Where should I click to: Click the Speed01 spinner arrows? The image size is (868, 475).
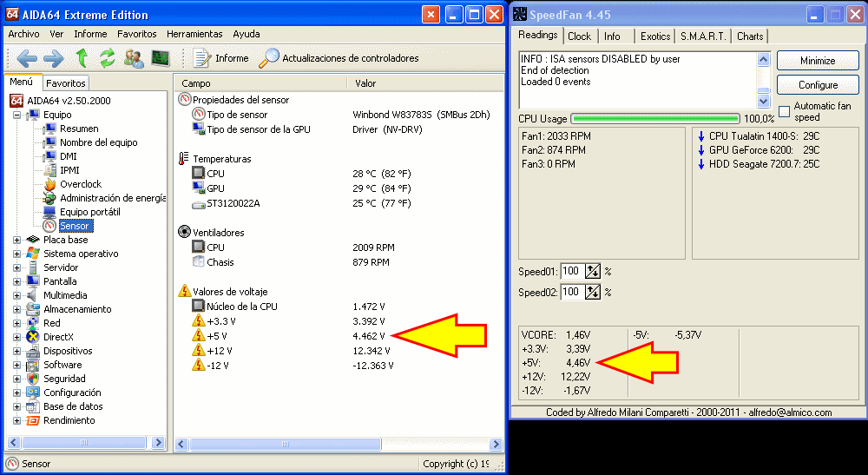(593, 271)
